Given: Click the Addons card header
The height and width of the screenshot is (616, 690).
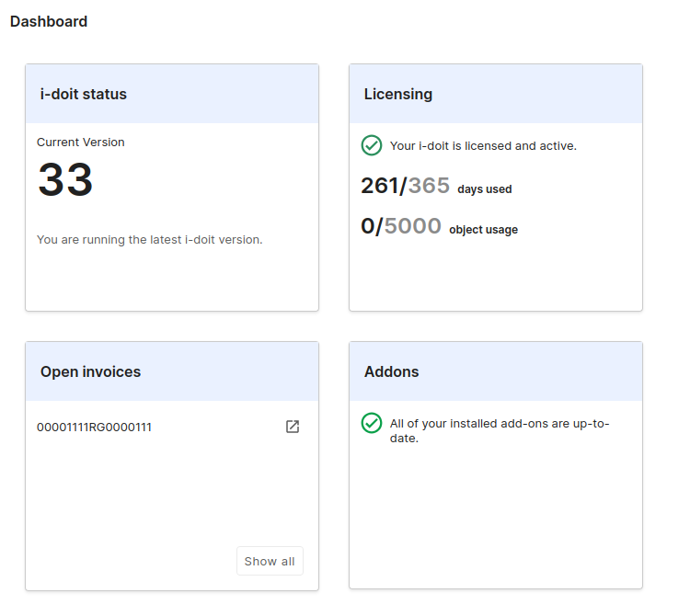Looking at the screenshot, I should pos(391,372).
